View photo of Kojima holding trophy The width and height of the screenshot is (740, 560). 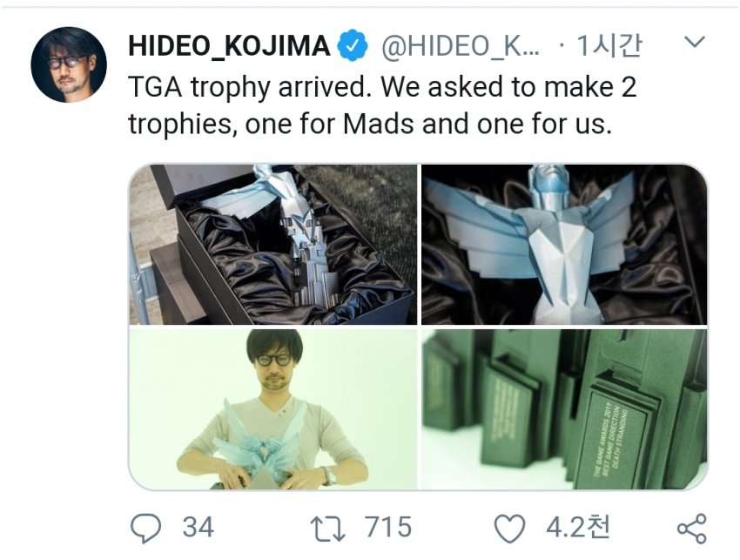coord(273,409)
